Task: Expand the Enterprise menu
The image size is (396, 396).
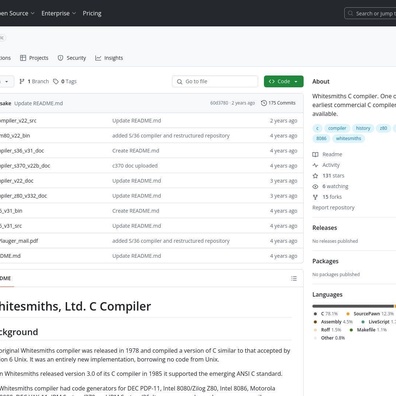Action: pos(59,13)
